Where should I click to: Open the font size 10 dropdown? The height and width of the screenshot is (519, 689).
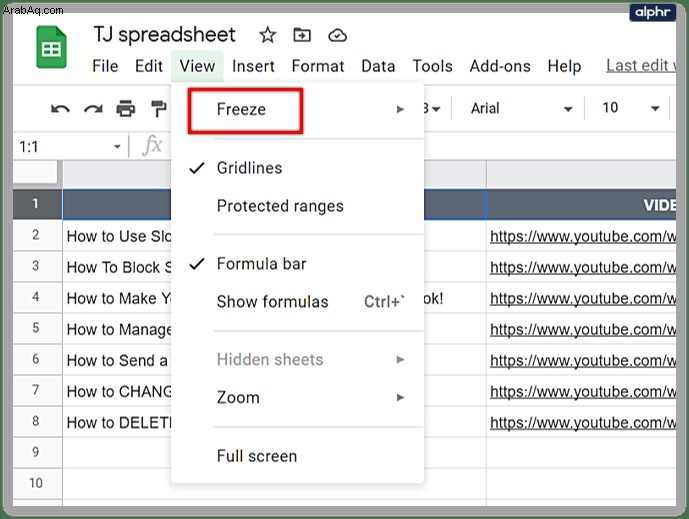(631, 108)
